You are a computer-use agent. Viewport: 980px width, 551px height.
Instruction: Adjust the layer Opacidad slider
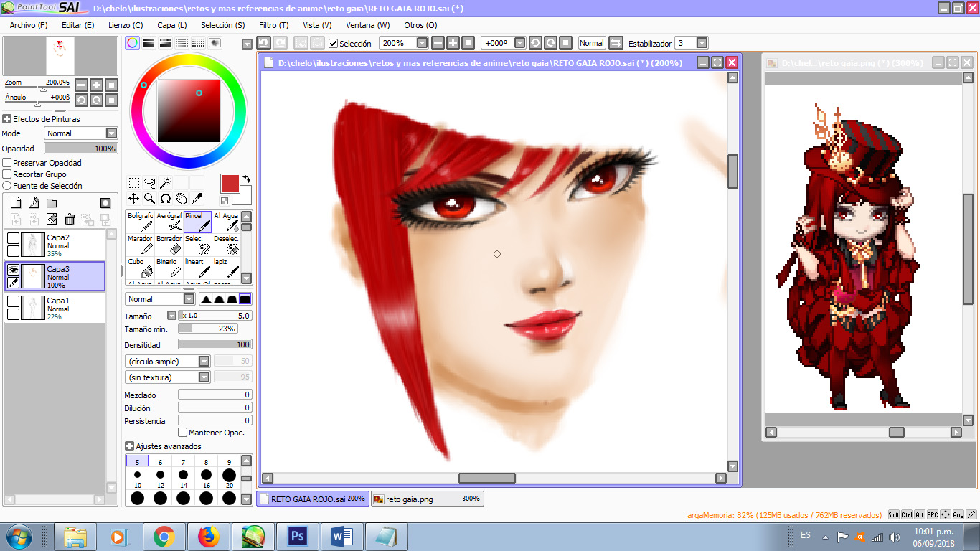[80, 149]
